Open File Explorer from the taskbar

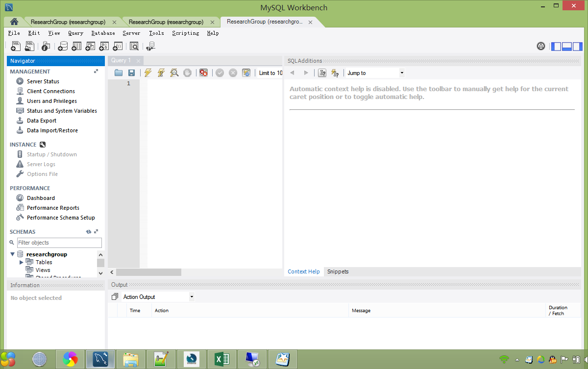[x=131, y=360]
